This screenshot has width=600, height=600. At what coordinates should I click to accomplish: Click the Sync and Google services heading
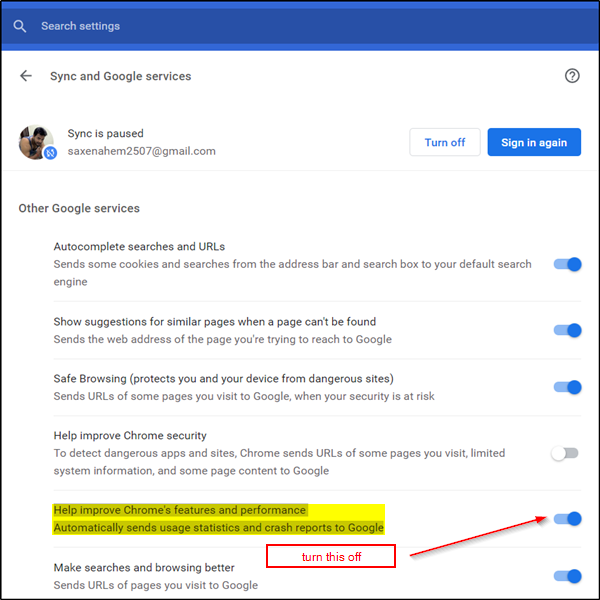(121, 76)
